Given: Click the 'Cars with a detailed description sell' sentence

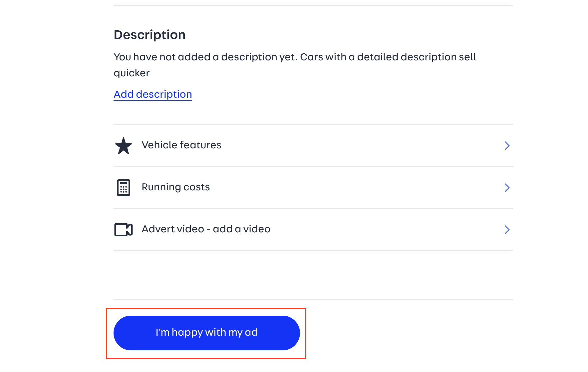Looking at the screenshot, I should click(388, 57).
